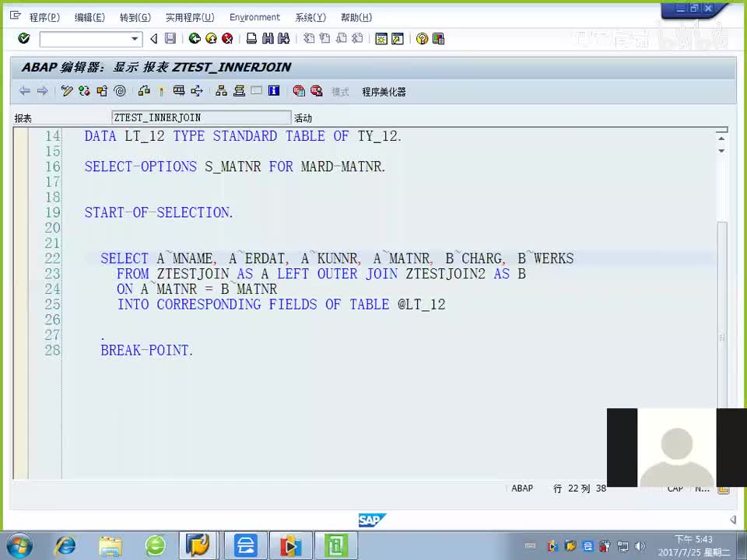Click the Last Page icon

point(357,38)
